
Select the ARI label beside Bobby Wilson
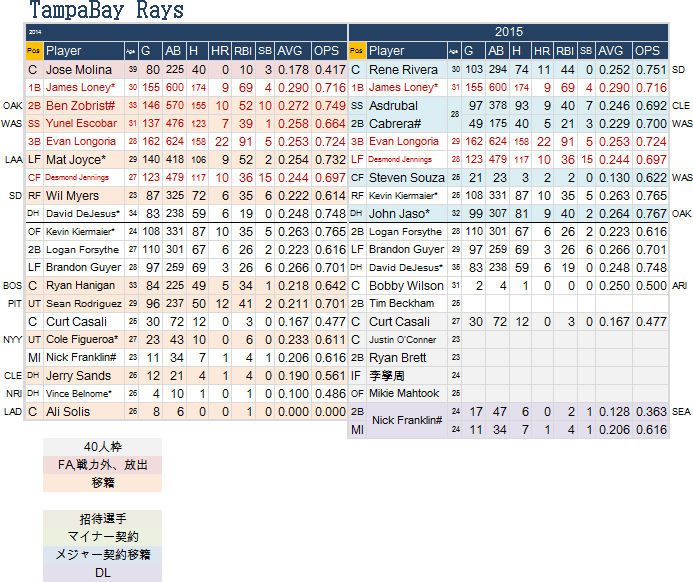point(679,285)
